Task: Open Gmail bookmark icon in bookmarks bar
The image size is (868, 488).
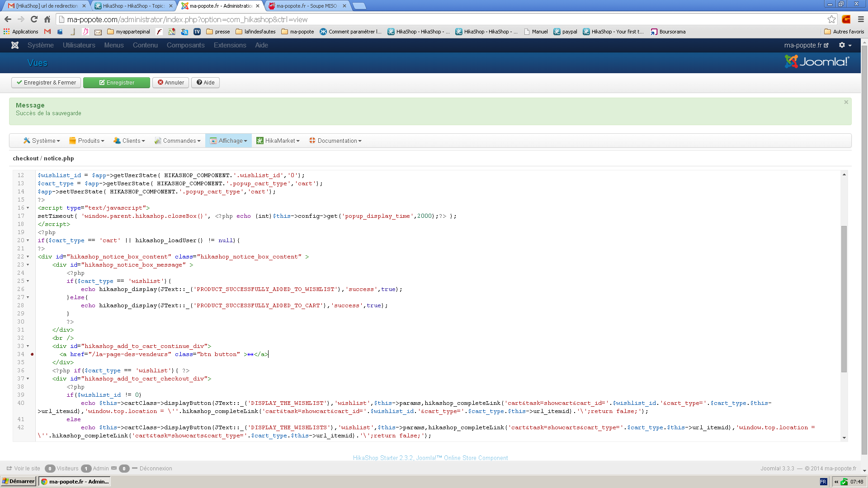Action: (47, 32)
